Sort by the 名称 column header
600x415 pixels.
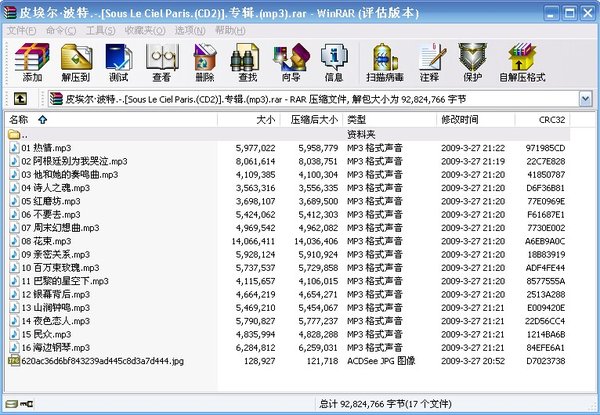coord(111,120)
